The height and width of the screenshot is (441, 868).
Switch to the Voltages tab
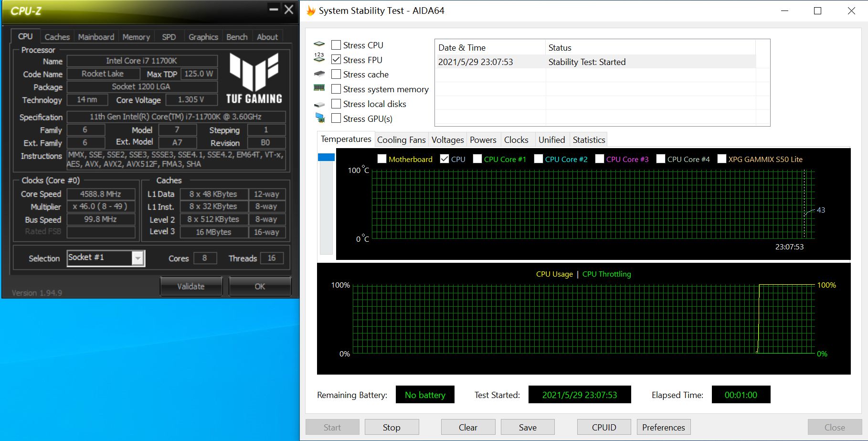click(447, 140)
